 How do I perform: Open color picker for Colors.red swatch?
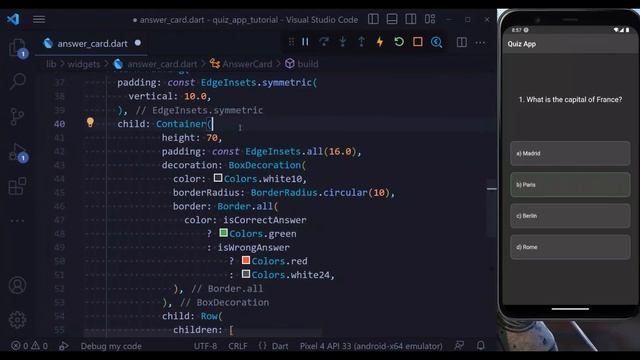(246, 260)
